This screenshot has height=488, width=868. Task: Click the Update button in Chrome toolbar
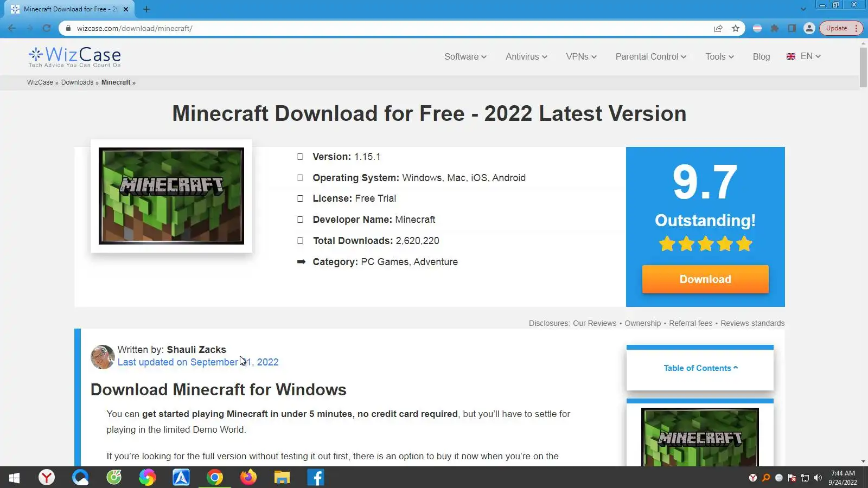pyautogui.click(x=841, y=28)
